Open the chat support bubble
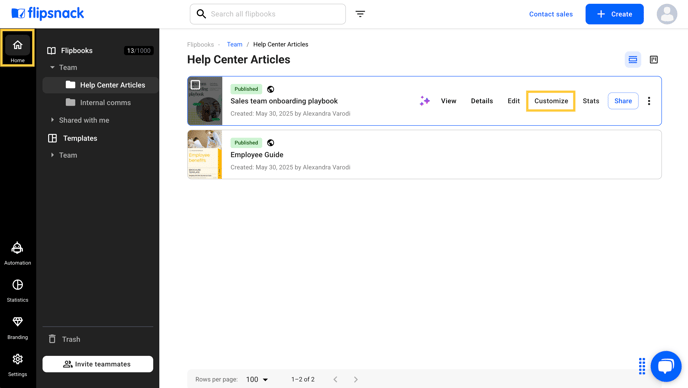This screenshot has width=688, height=388. [666, 366]
